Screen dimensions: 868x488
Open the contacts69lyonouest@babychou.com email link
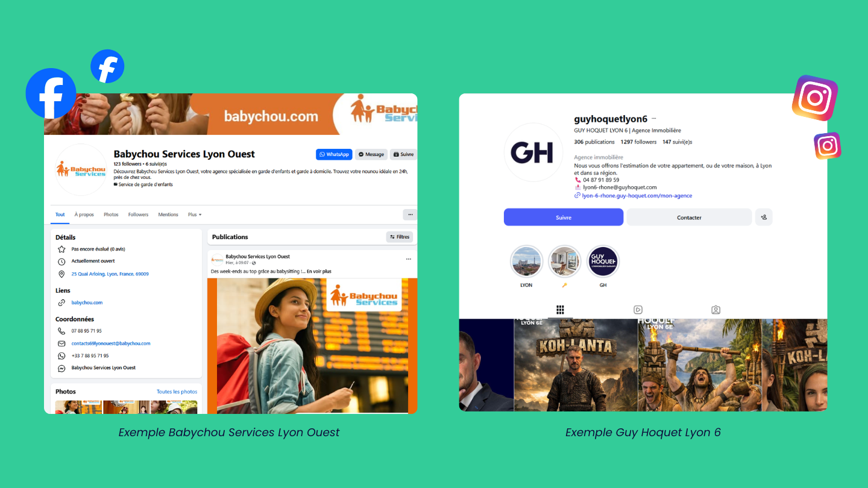pyautogui.click(x=111, y=343)
